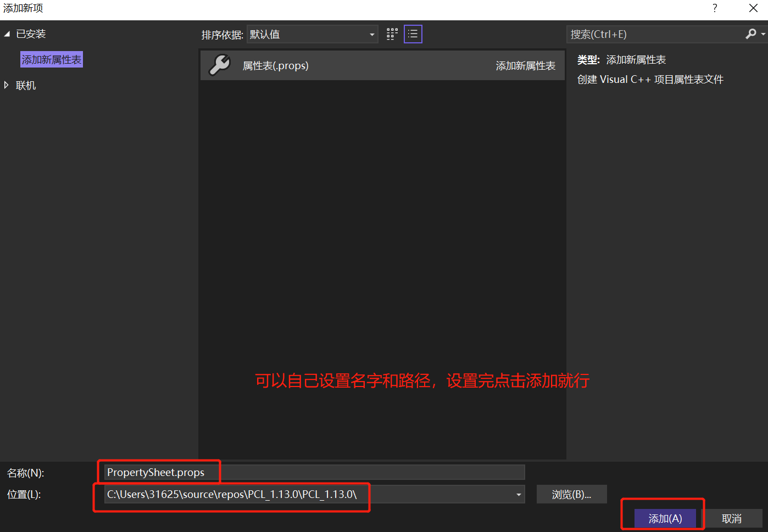
Task: Open the 排序依据 默认值 dropdown
Action: click(313, 34)
